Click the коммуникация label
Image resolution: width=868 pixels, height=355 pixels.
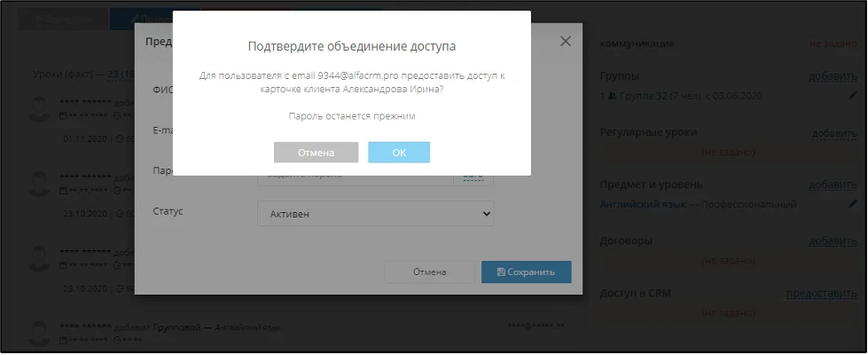637,43
